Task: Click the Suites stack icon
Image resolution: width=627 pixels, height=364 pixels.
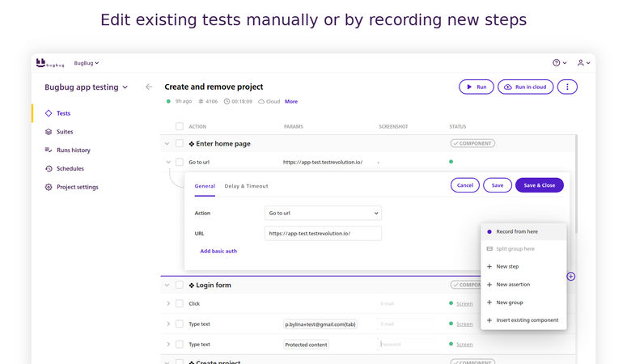Action: pyautogui.click(x=49, y=132)
